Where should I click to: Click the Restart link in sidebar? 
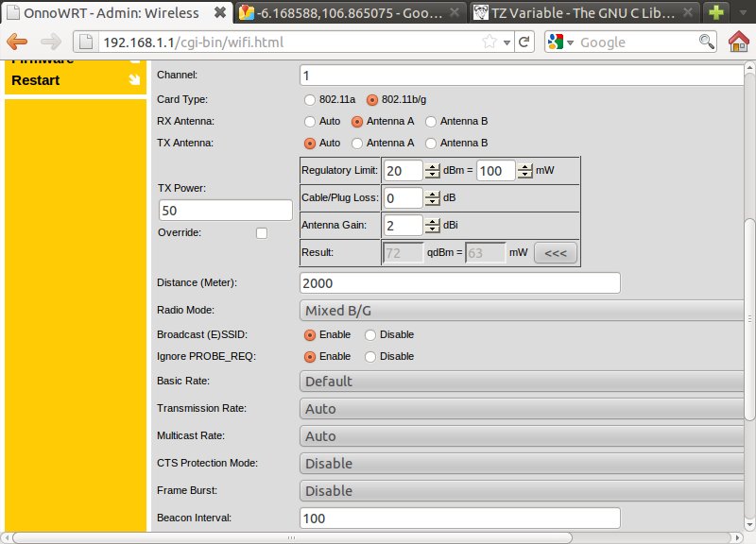pos(36,80)
